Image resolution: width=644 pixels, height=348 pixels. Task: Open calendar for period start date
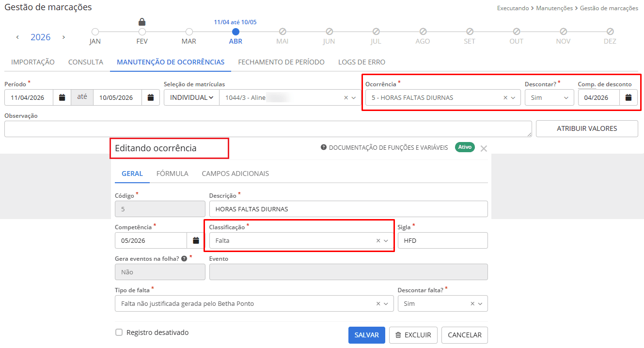tap(62, 97)
